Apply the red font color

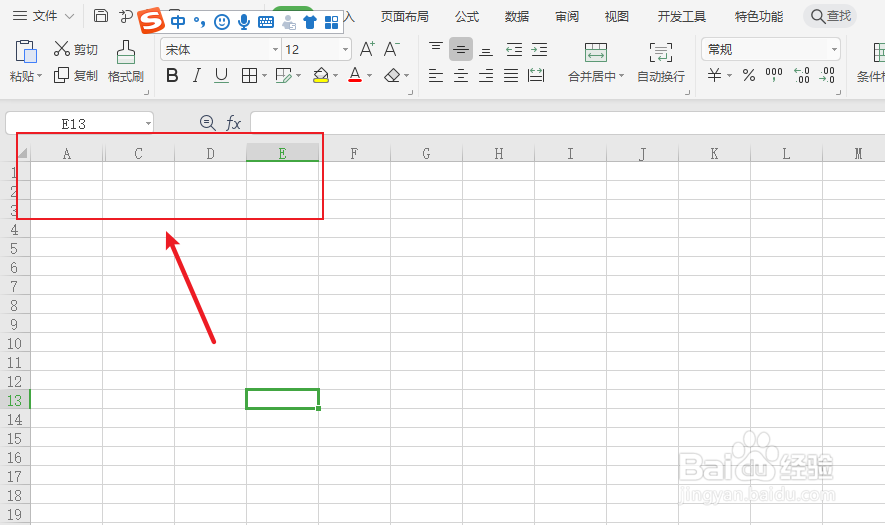click(355, 75)
